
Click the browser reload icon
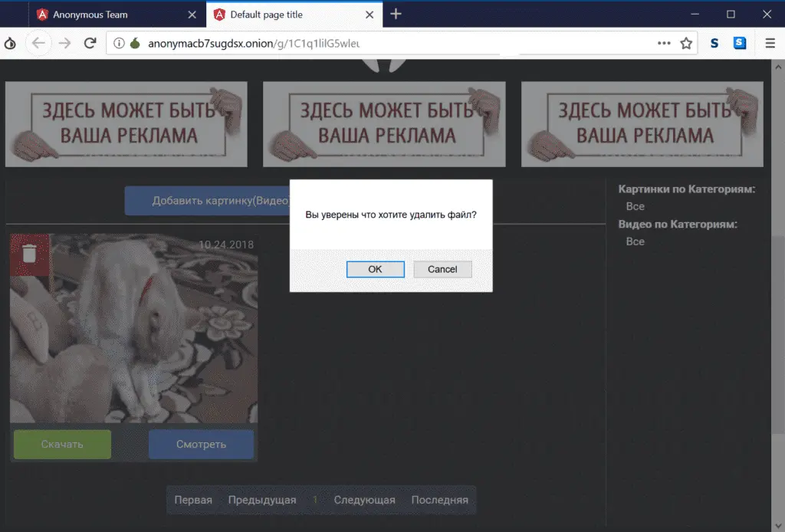coord(90,44)
